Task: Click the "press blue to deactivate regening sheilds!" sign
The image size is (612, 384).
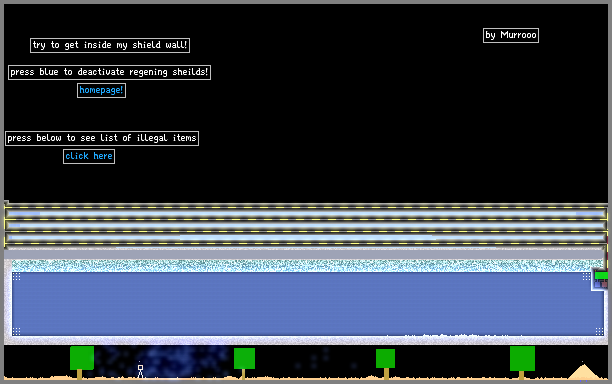Action: 109,72
